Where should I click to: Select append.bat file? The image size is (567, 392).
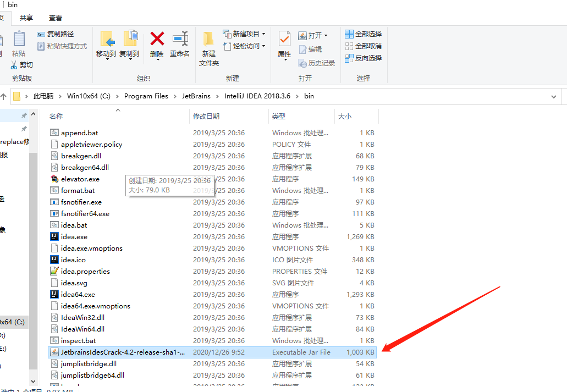pos(212,132)
